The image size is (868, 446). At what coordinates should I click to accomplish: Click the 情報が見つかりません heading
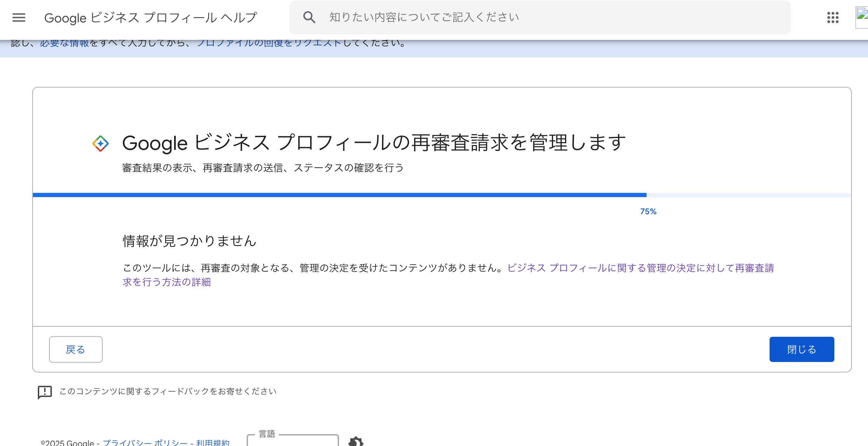coord(190,241)
